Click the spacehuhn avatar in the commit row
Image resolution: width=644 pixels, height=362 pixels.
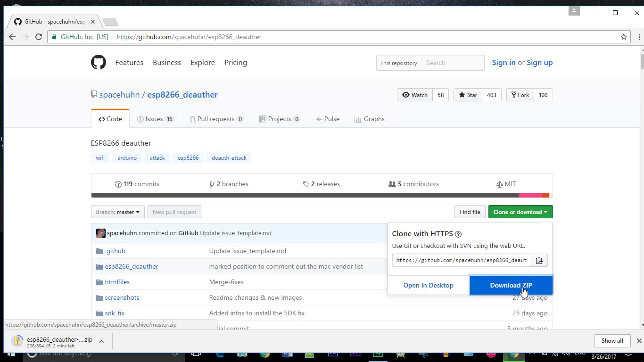click(101, 233)
